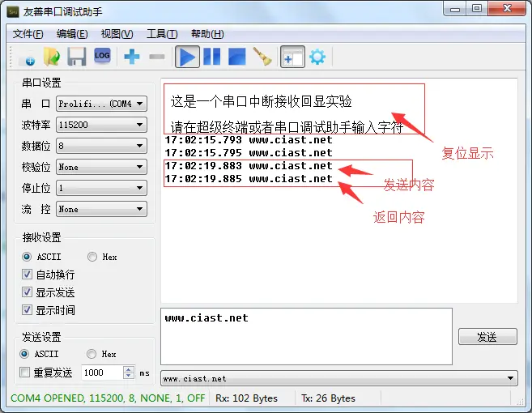Image resolution: width=532 pixels, height=413 pixels.
Task: Open settings with the blue gear icon
Action: [x=317, y=57]
